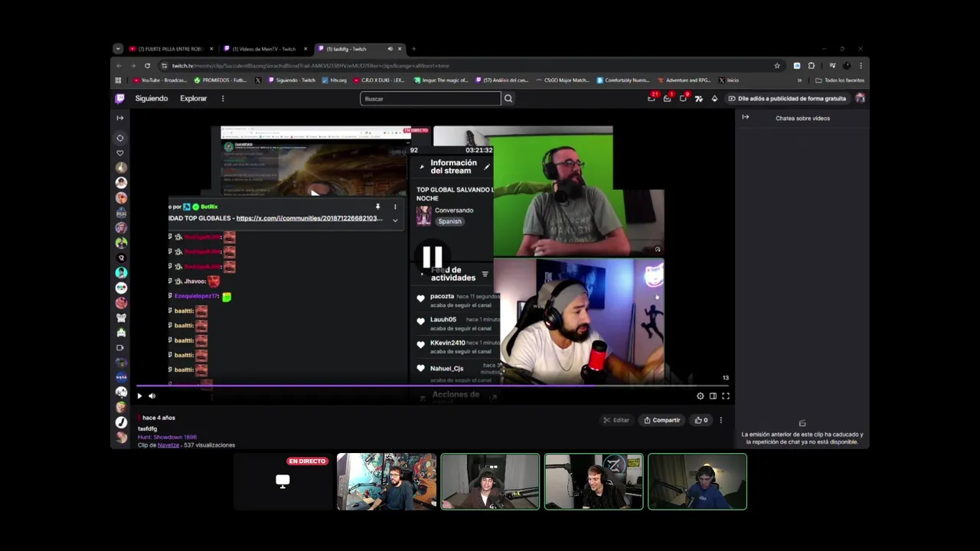Image resolution: width=980 pixels, height=551 pixels.
Task: Enter fullscreen on the clip player
Action: (726, 396)
